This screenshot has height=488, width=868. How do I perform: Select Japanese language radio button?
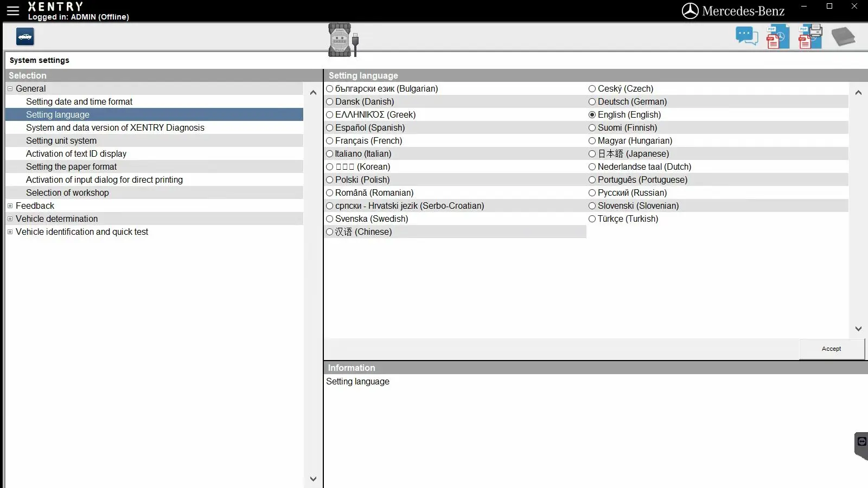coord(592,153)
